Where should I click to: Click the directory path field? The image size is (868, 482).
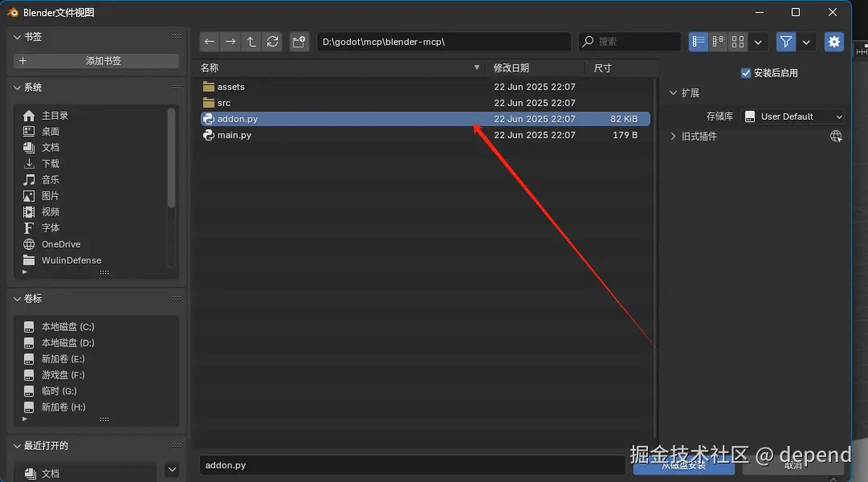coord(443,42)
